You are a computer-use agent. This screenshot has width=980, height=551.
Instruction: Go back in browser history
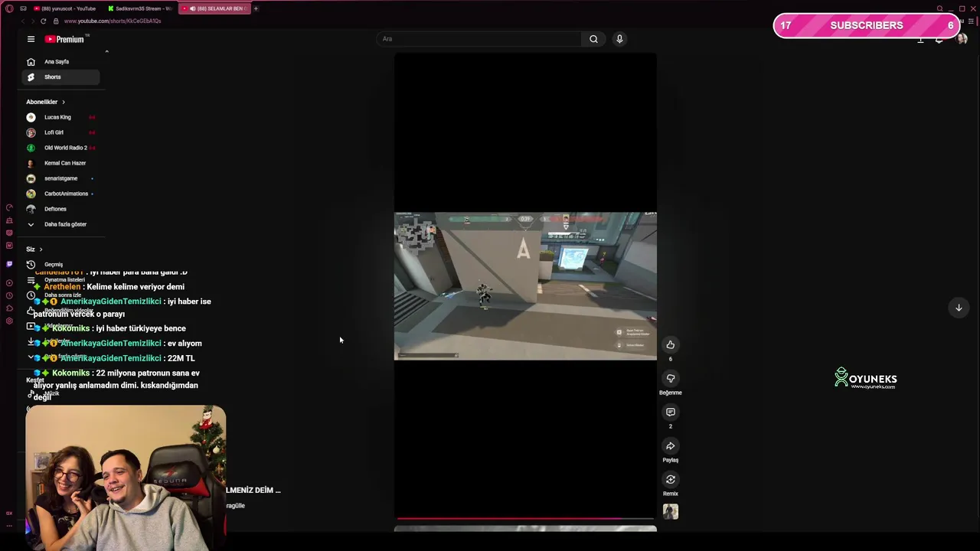point(23,21)
